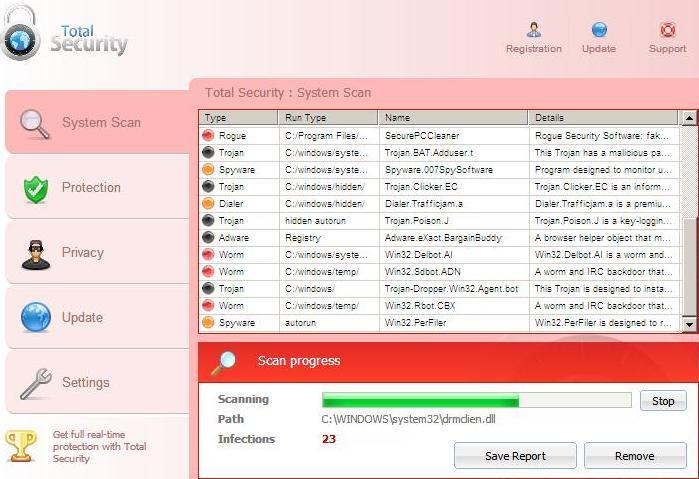699x479 pixels.
Task: Click the scanned path drmclien.dll text
Action: (x=408, y=419)
